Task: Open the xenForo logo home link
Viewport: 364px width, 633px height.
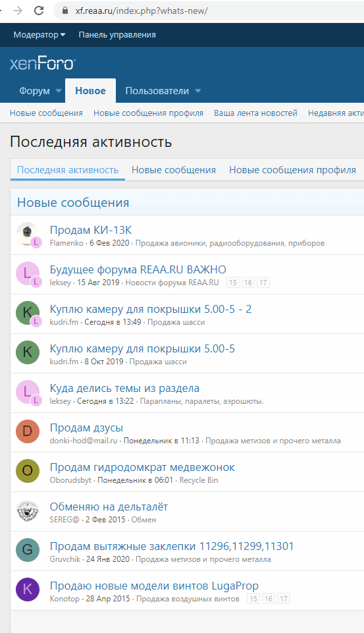Action: coord(43,64)
